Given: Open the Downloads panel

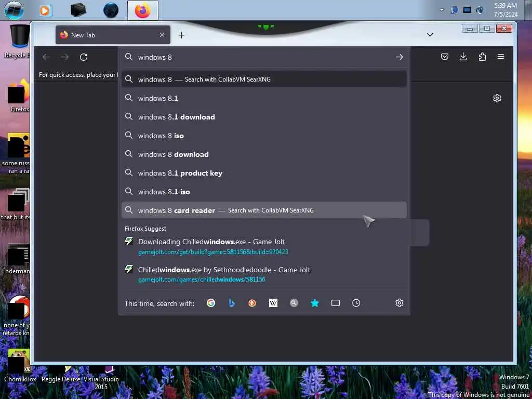Looking at the screenshot, I should (x=463, y=57).
